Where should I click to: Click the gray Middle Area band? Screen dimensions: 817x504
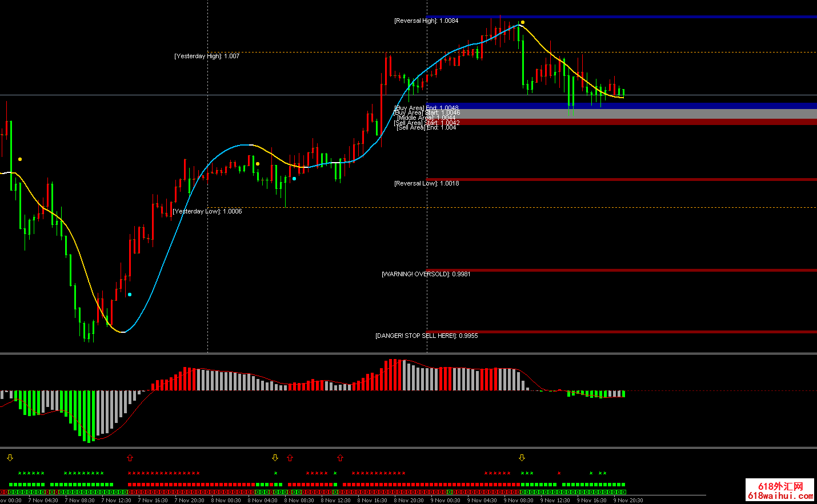(628, 114)
